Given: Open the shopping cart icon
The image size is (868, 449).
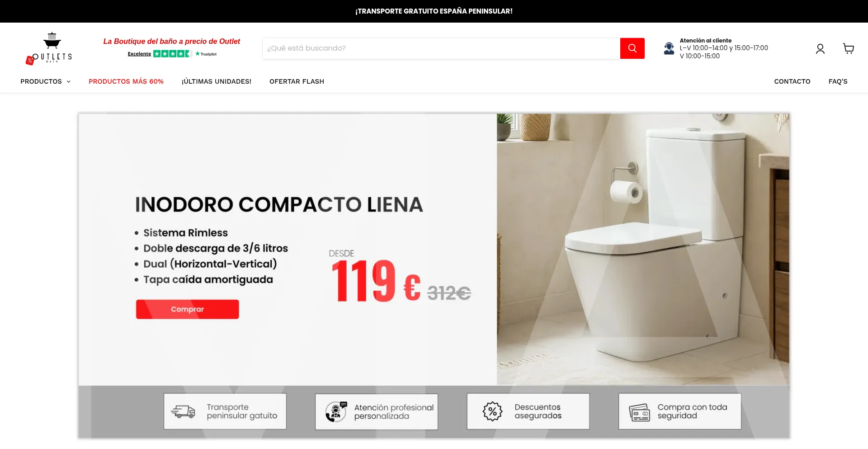Looking at the screenshot, I should click(x=849, y=48).
